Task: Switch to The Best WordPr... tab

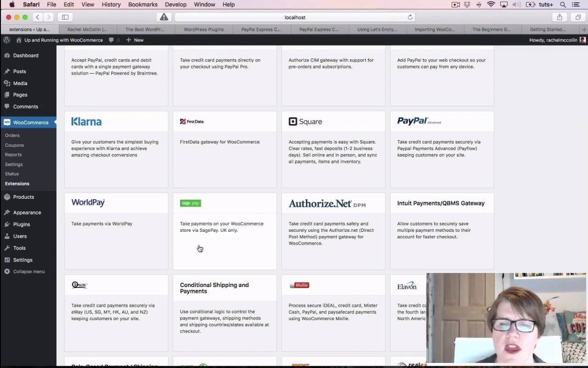Action: point(145,29)
